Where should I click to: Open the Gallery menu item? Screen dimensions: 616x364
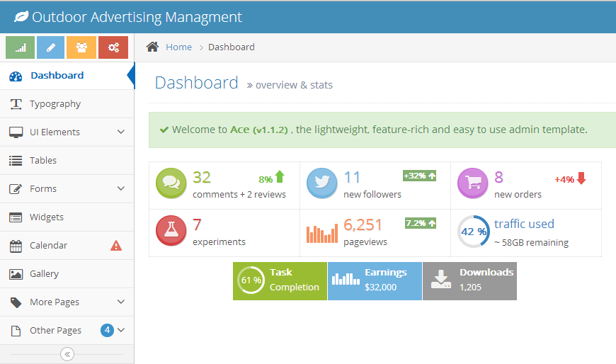(x=44, y=274)
